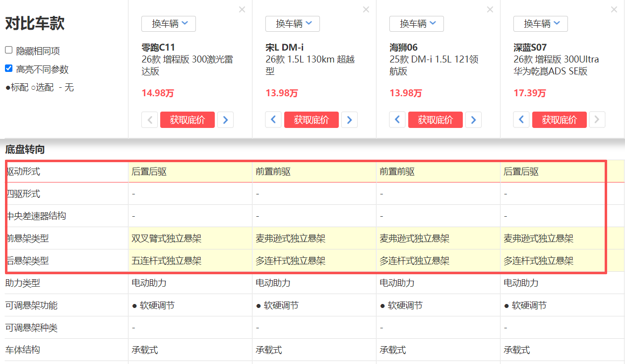
Task: Uncheck the 高亮不同参数 checkbox
Action: click(x=9, y=68)
